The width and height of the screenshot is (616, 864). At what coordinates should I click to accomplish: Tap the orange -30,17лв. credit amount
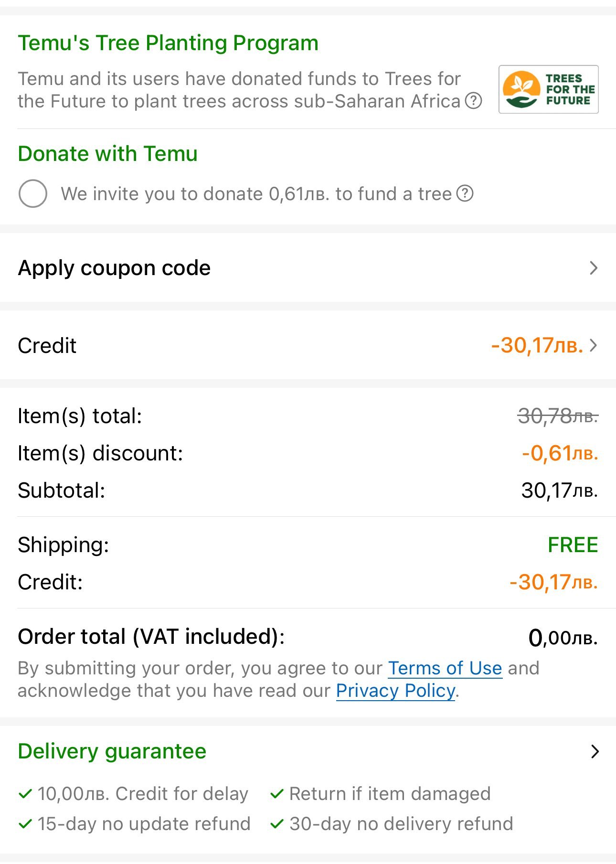pos(537,345)
